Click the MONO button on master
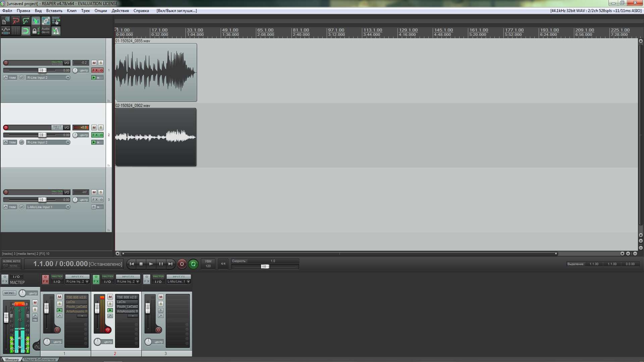Viewport: 644px width, 362px height. (x=9, y=293)
